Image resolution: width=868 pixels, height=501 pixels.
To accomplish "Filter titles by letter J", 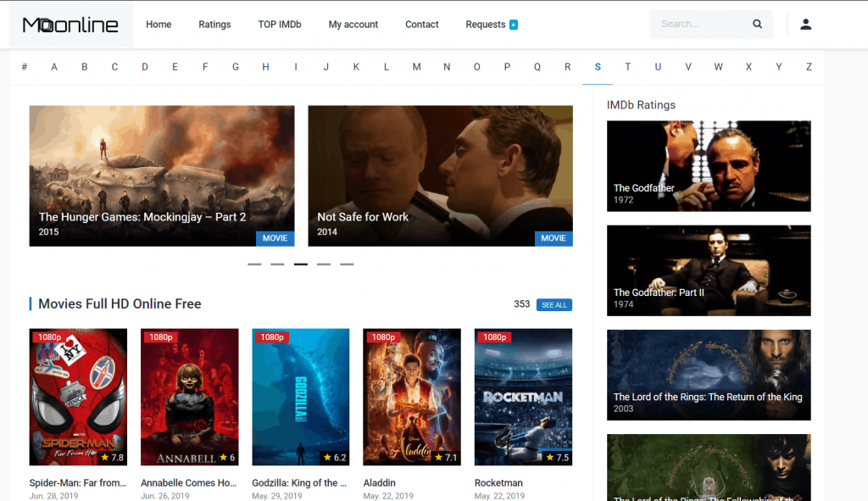I will point(326,67).
